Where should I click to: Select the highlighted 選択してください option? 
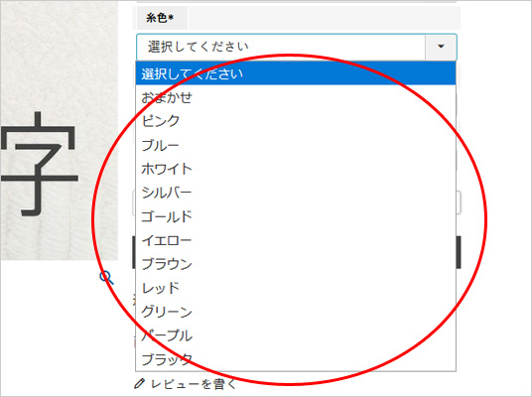click(x=296, y=73)
